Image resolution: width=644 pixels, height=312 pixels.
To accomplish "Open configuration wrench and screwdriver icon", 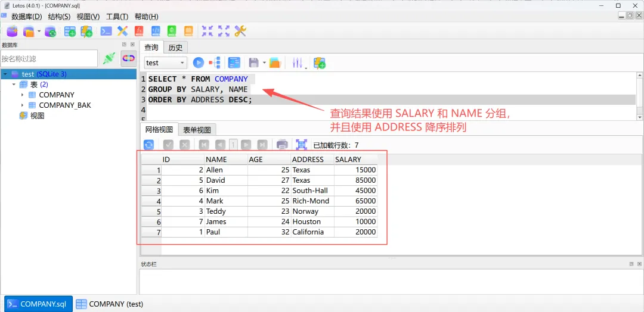I will click(240, 31).
